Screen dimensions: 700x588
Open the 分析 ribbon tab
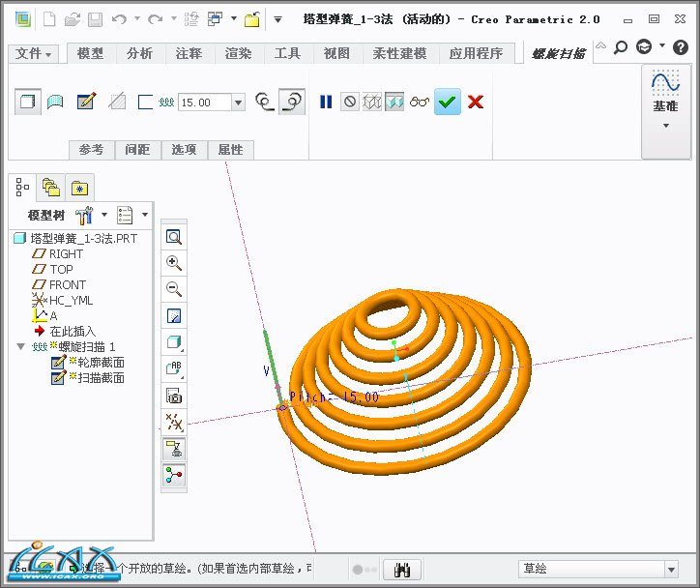click(139, 54)
